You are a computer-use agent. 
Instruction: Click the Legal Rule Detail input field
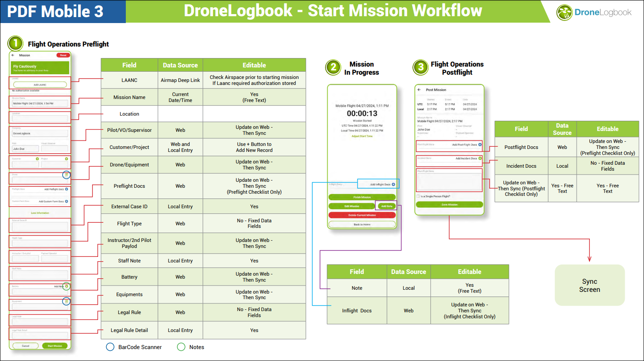(x=40, y=335)
